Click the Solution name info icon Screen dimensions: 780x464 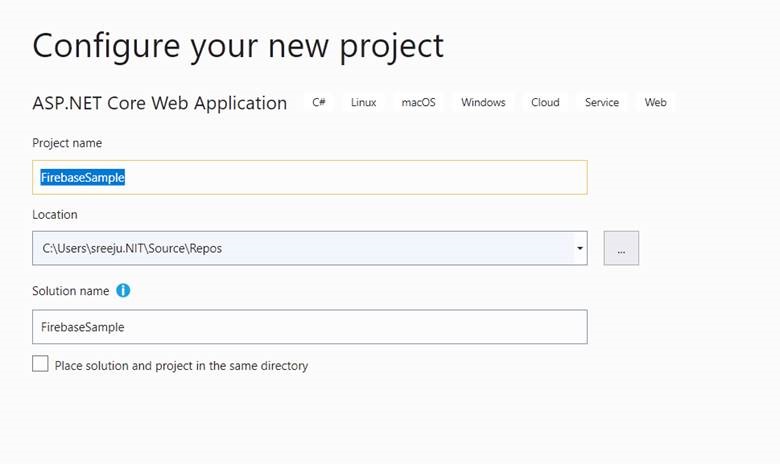[x=123, y=290]
